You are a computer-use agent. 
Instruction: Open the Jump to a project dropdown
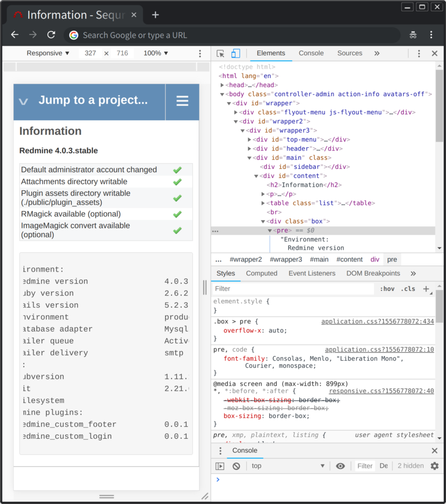pos(89,101)
